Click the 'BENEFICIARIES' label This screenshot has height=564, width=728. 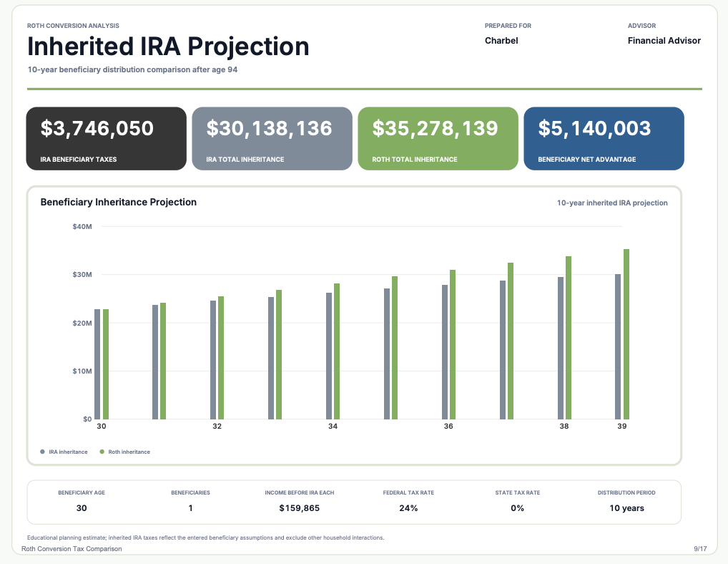tap(190, 492)
